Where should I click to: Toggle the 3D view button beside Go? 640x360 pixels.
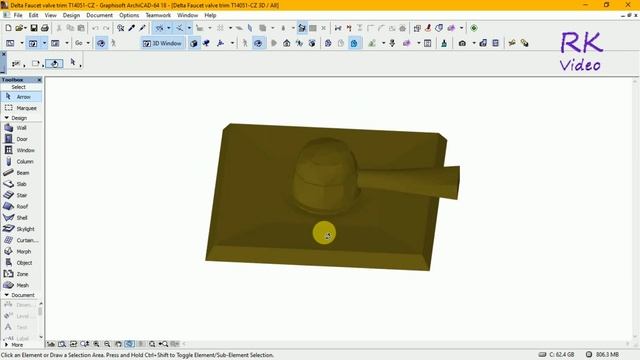tap(101, 43)
